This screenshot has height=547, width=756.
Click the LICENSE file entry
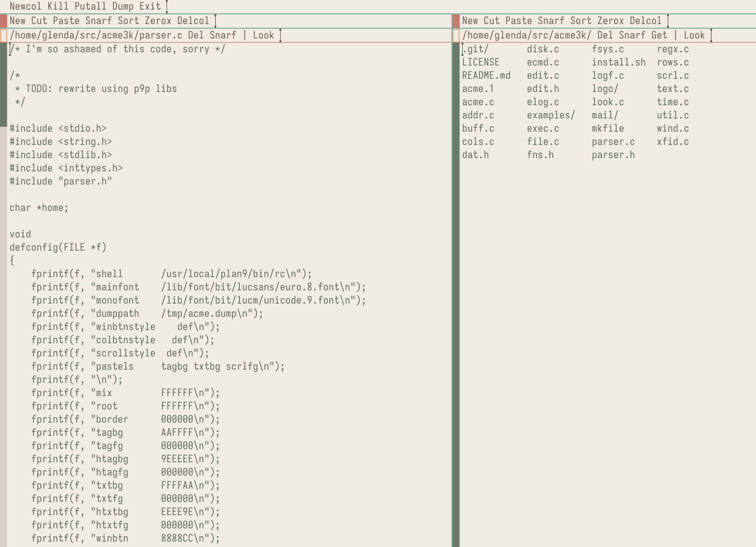click(x=481, y=63)
